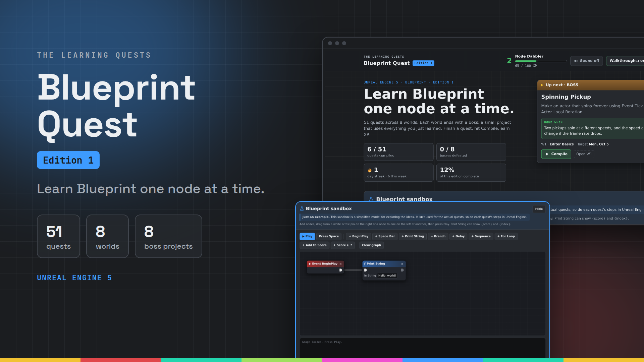Select the Event BeginPlay node header
Viewport: 644px width, 362px height.
tap(325, 264)
